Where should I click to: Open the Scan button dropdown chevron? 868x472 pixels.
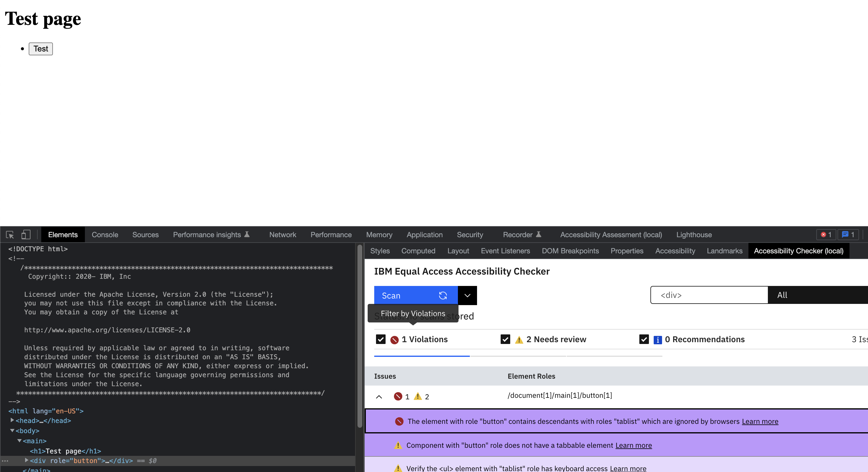coord(467,295)
